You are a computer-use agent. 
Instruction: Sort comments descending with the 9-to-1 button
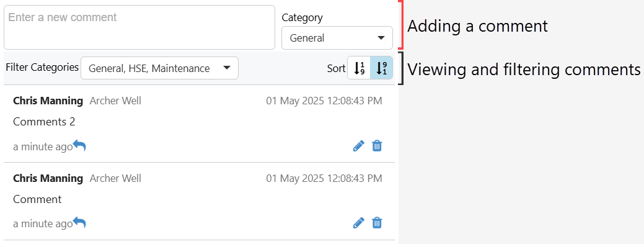[x=382, y=68]
